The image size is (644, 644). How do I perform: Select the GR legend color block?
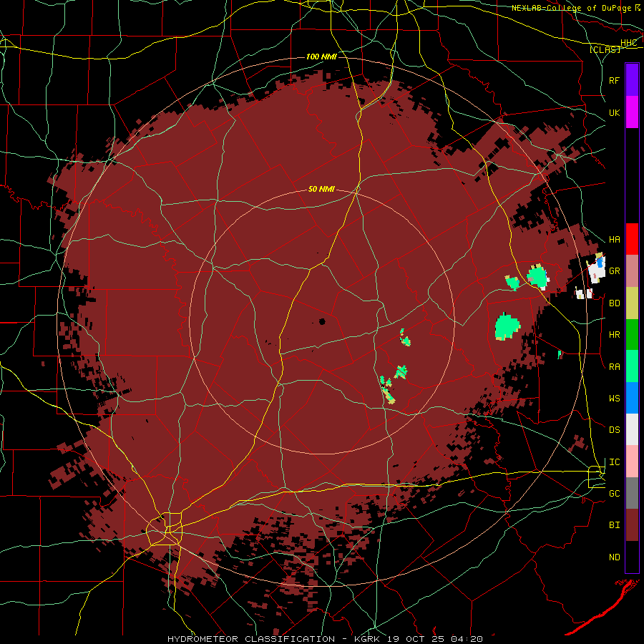[x=632, y=270]
